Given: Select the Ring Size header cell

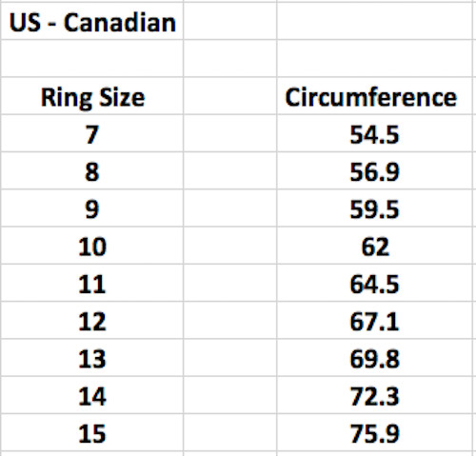Looking at the screenshot, I should [92, 96].
